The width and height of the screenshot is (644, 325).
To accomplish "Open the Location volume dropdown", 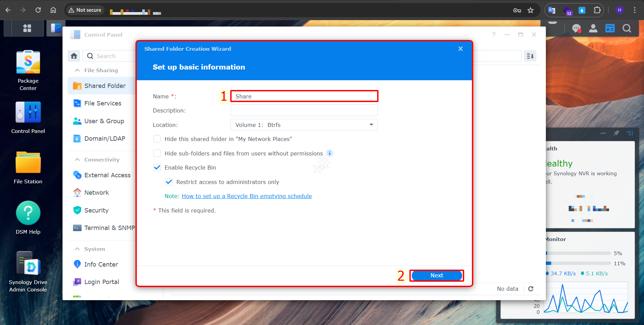I will point(304,125).
